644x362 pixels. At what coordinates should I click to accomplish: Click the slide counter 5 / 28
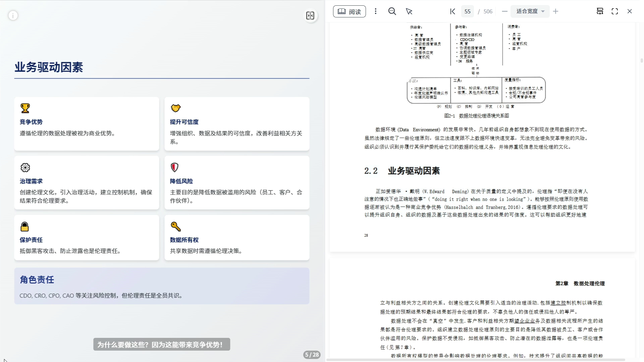[x=312, y=355]
